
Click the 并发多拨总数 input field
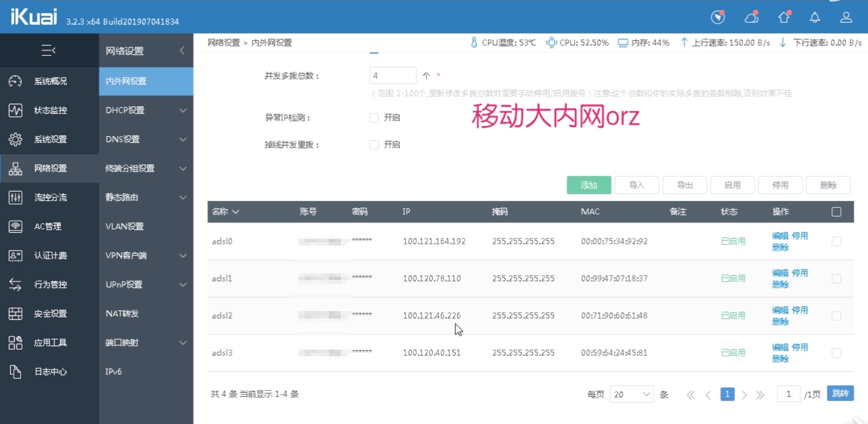pyautogui.click(x=392, y=75)
